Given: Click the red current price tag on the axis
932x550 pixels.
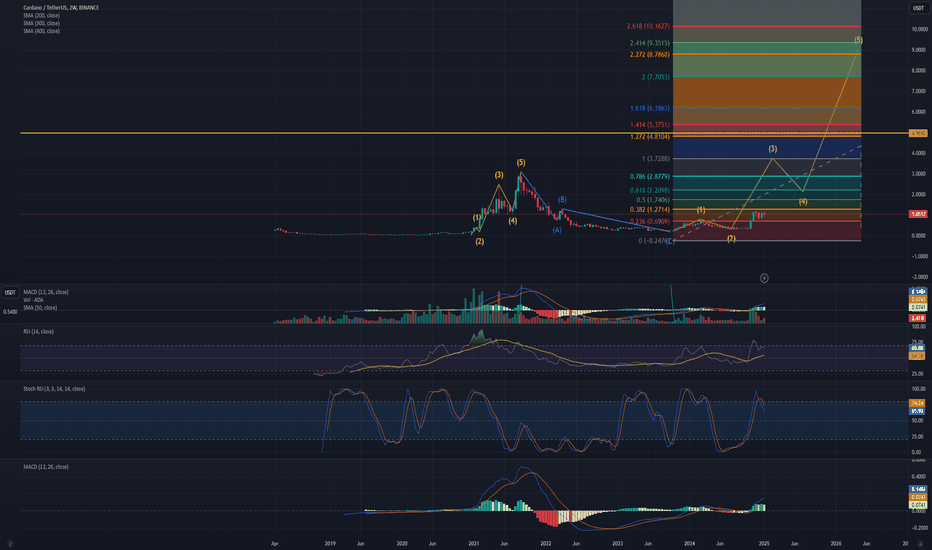Looking at the screenshot, I should [x=918, y=214].
